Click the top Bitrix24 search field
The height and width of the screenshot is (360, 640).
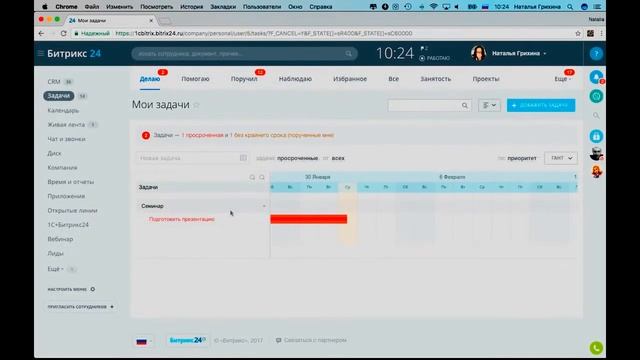tap(244, 53)
